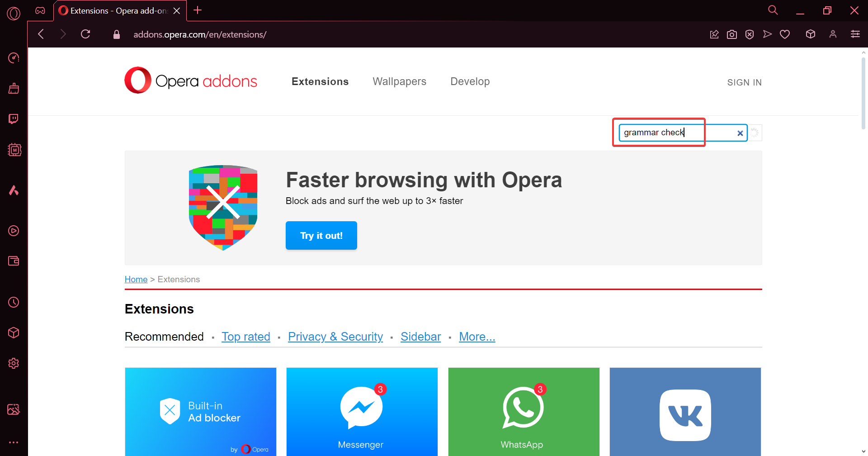Follow the Home breadcrumb link
This screenshot has height=456, width=868.
[x=136, y=279]
